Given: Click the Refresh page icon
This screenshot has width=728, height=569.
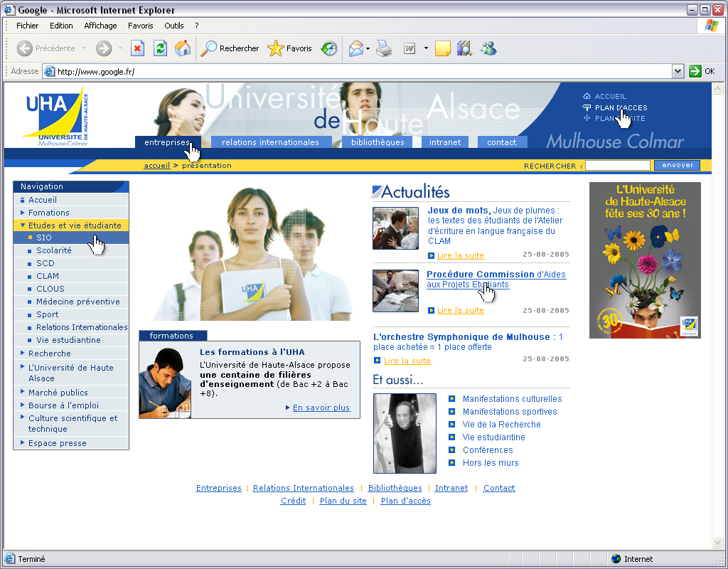Looking at the screenshot, I should click(x=161, y=48).
